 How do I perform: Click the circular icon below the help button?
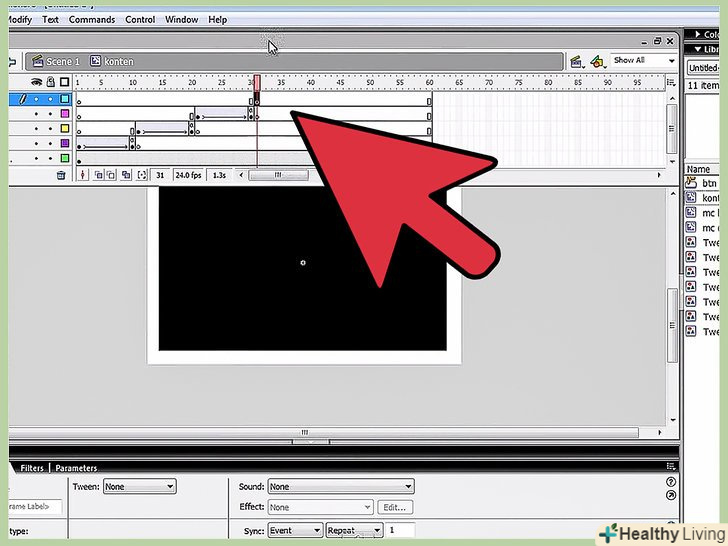coord(670,495)
